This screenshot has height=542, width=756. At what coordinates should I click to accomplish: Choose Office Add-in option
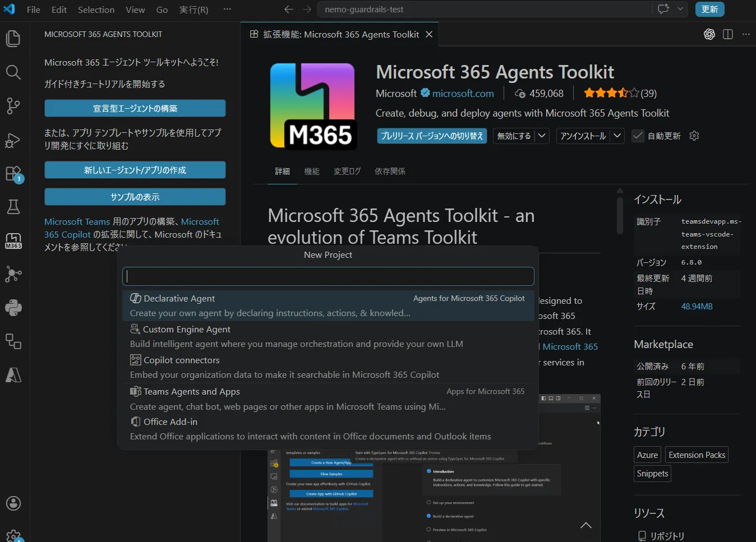[328, 429]
